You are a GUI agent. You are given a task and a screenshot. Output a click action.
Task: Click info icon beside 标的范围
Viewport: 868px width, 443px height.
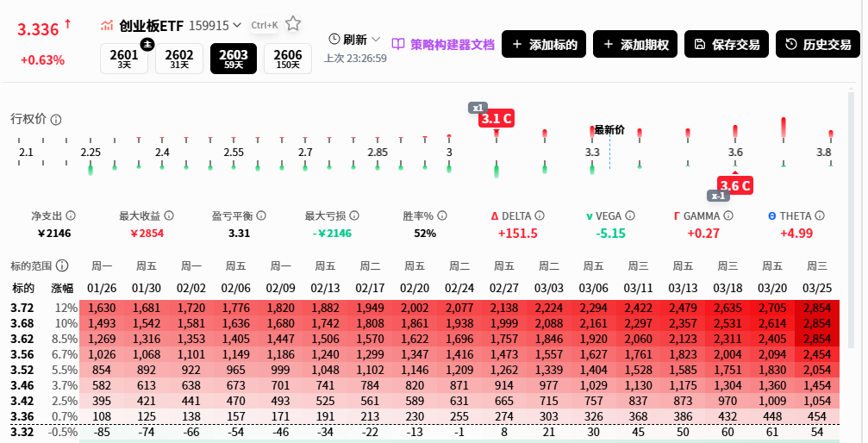tap(62, 266)
